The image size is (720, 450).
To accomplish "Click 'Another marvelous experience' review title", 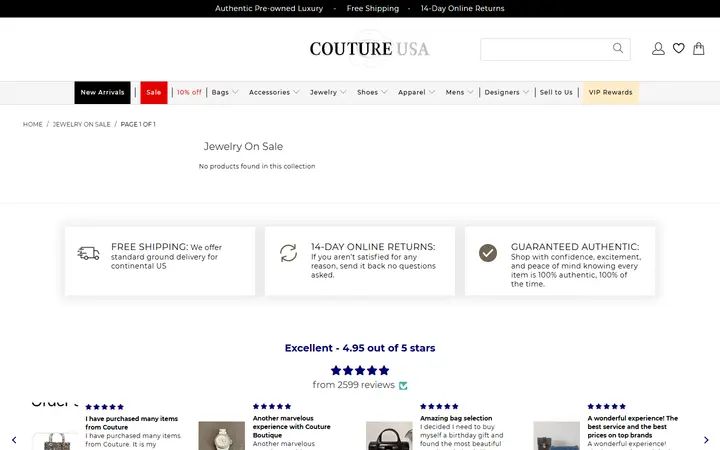I will (292, 427).
